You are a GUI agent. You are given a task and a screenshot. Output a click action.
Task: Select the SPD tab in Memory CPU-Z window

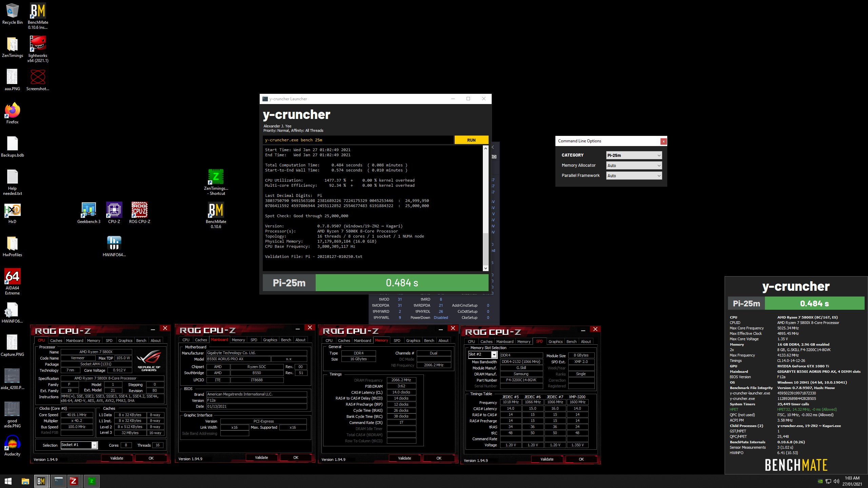[x=397, y=341]
